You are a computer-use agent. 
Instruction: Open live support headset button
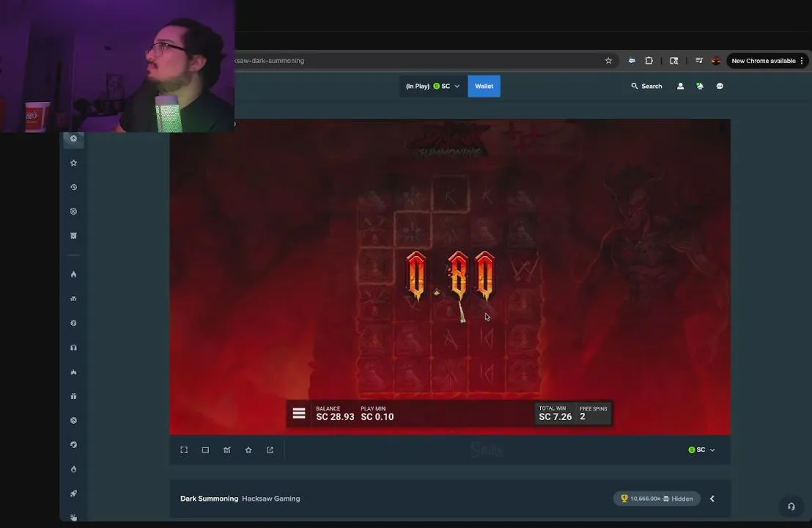(x=791, y=506)
